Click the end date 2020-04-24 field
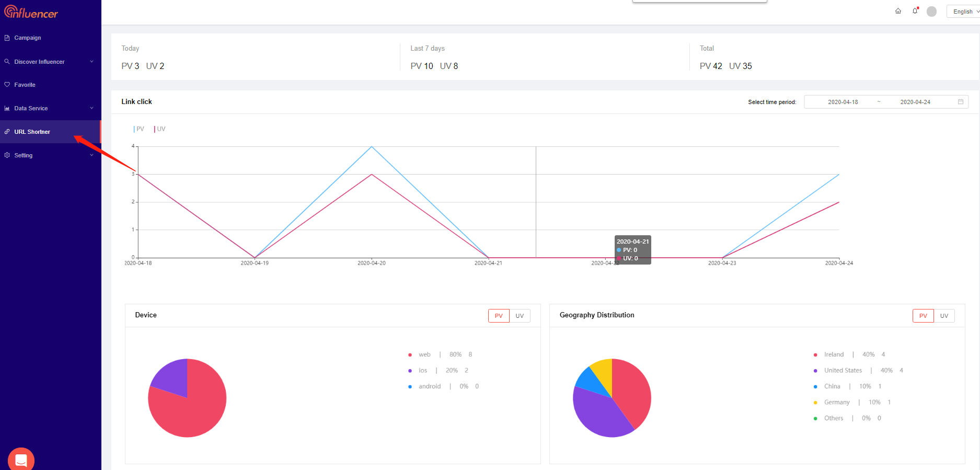The image size is (980, 470). [915, 102]
